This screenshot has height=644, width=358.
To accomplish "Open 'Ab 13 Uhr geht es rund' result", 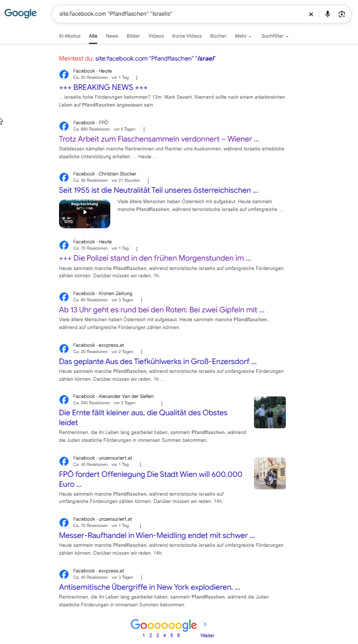I will 162,310.
